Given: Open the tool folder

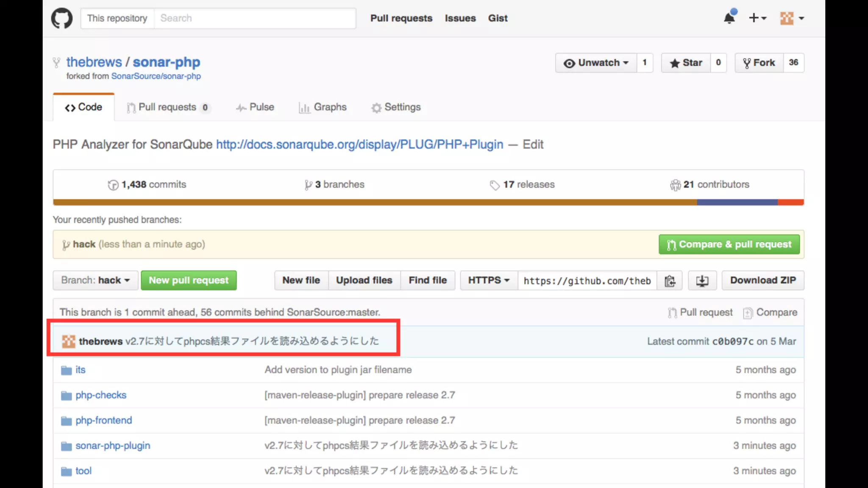Looking at the screenshot, I should click(x=83, y=471).
